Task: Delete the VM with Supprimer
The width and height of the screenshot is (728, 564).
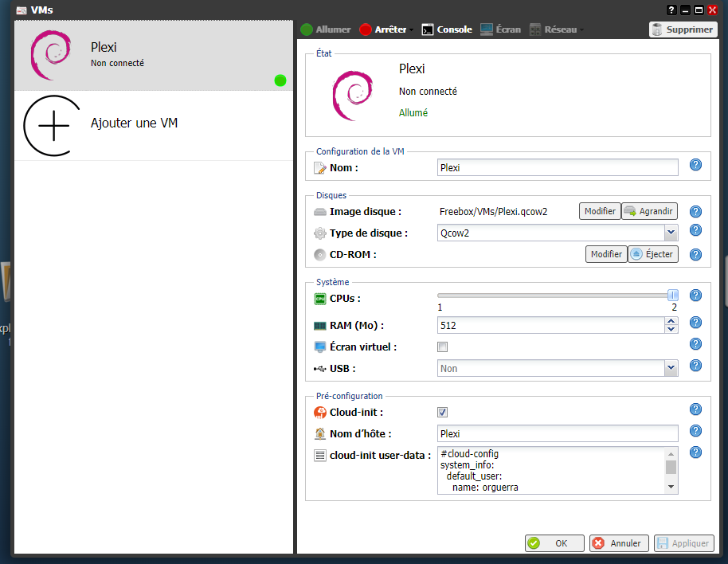Action: coord(683,29)
